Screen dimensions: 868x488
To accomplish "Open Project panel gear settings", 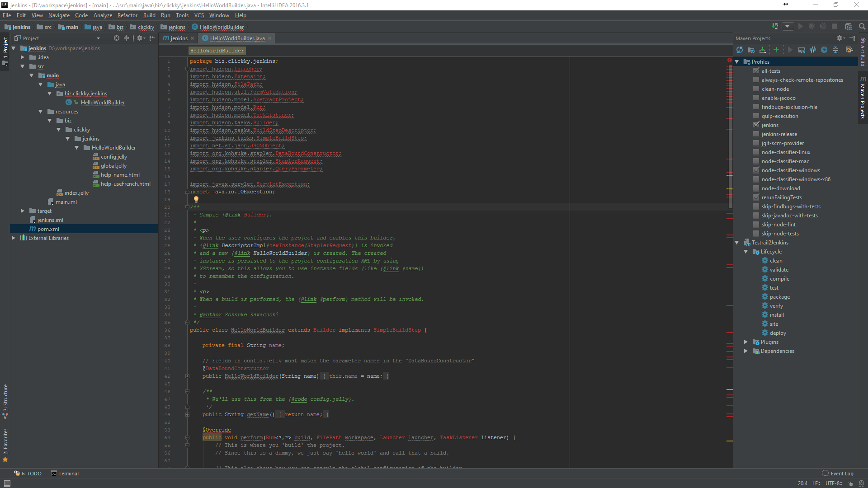I will (x=141, y=38).
